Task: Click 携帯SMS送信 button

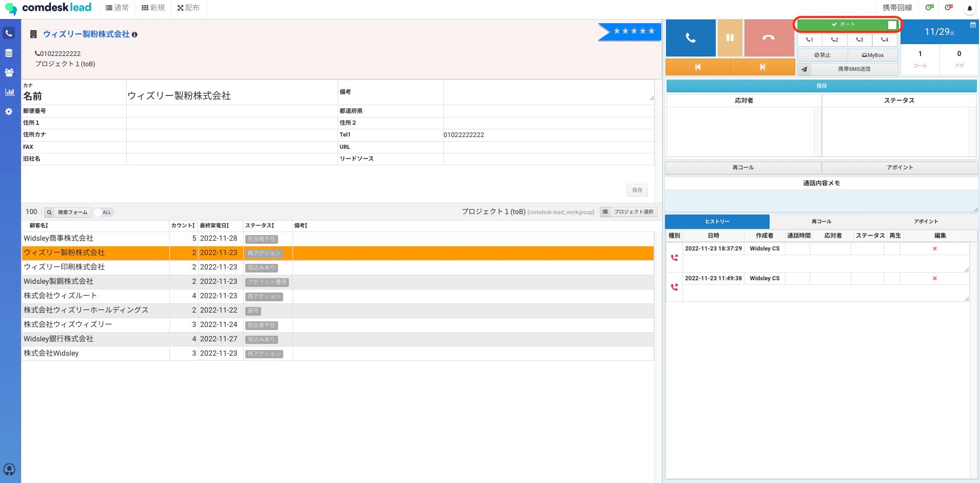Action: pos(854,69)
